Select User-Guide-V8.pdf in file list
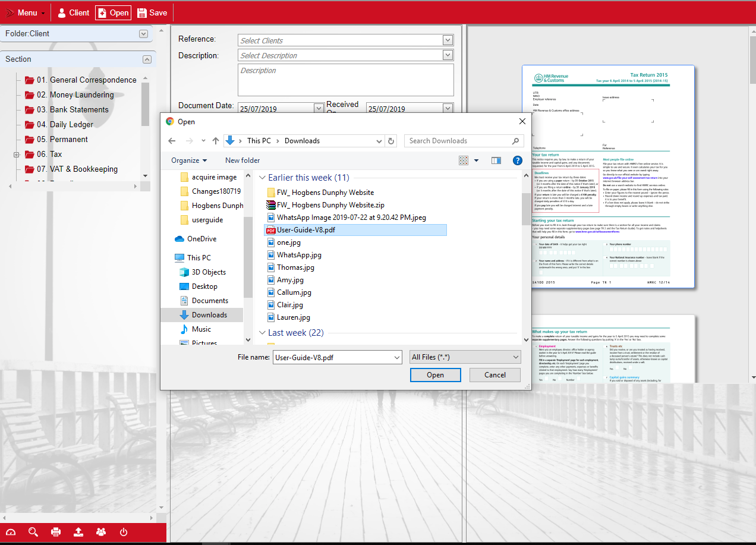This screenshot has width=756, height=545. tap(355, 230)
